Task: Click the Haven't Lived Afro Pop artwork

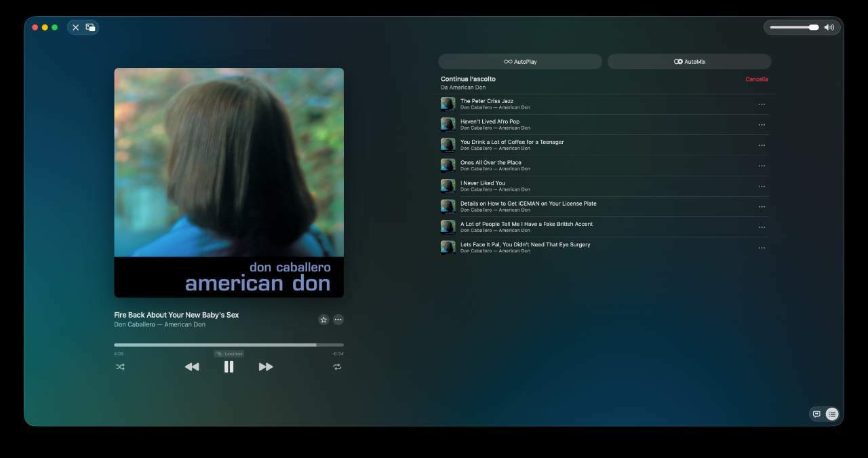Action: pos(448,124)
